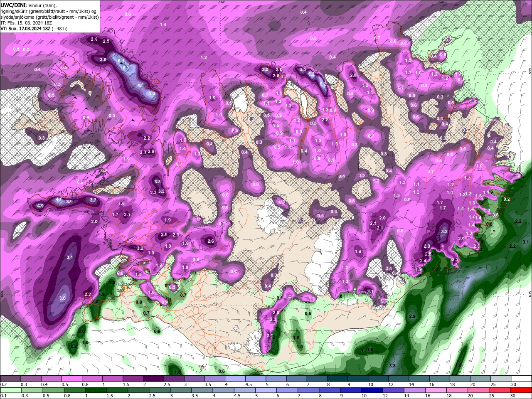Click the 4.0 snowfall value on the map
532x399 pixels.
click(40, 206)
